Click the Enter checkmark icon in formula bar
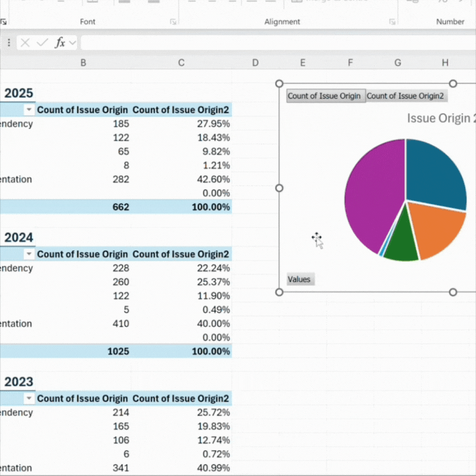 [42, 42]
